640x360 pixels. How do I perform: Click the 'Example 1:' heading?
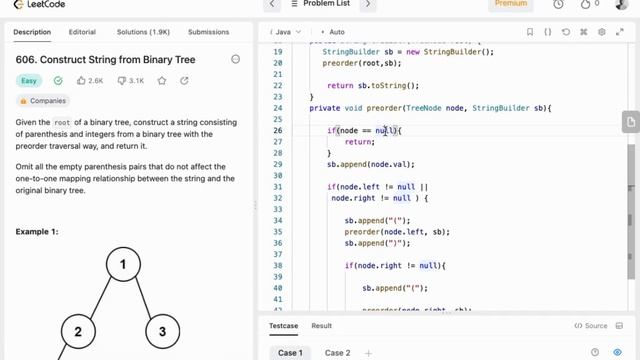pos(37,232)
